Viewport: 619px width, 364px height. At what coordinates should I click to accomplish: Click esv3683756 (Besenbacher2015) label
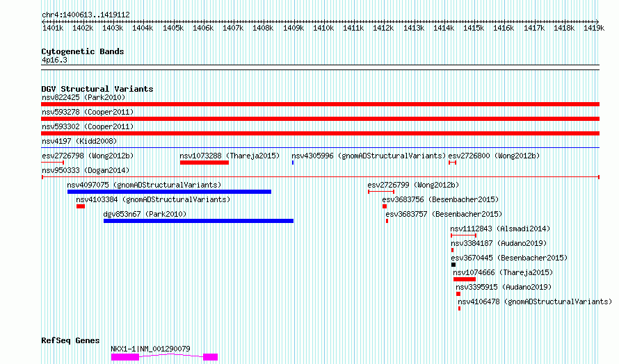(x=440, y=199)
